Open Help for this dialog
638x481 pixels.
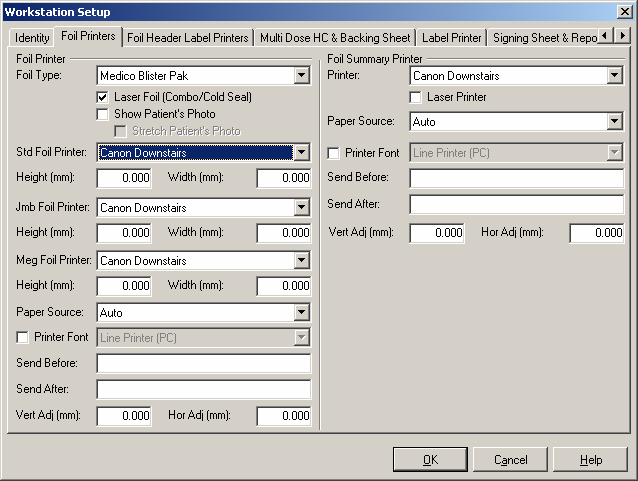point(590,460)
